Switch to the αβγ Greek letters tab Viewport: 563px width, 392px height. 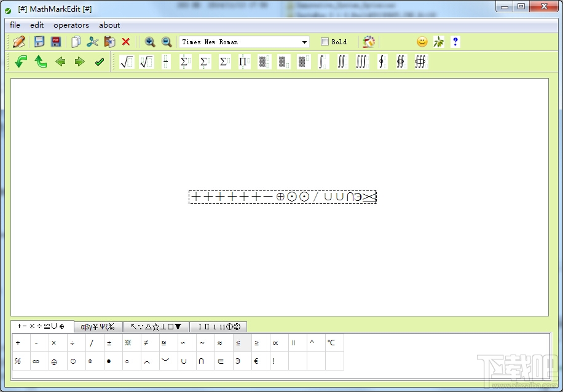98,326
